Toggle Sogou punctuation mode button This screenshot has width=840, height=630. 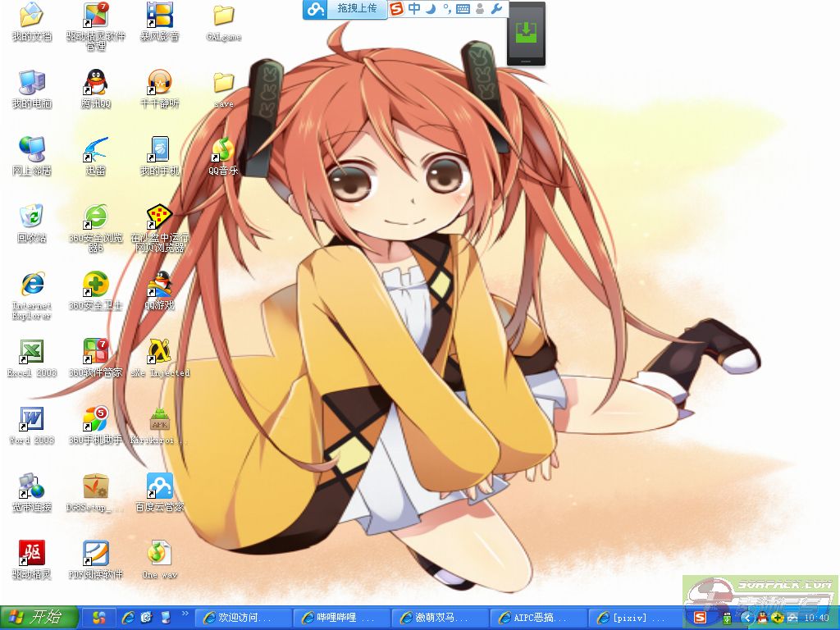click(x=446, y=9)
